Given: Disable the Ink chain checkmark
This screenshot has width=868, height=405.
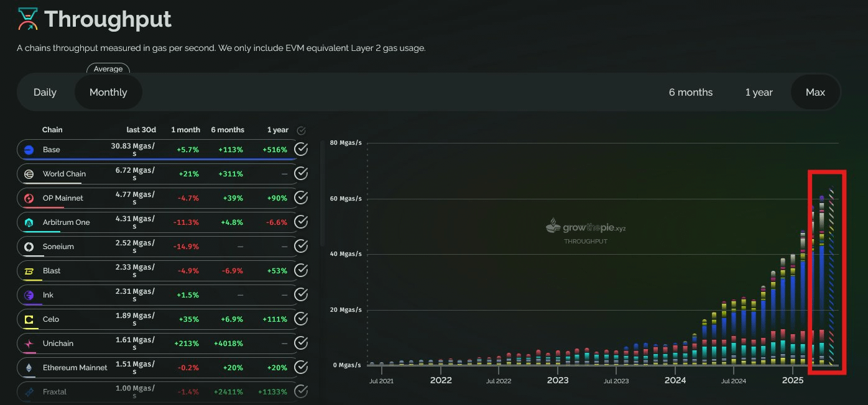Looking at the screenshot, I should [301, 295].
